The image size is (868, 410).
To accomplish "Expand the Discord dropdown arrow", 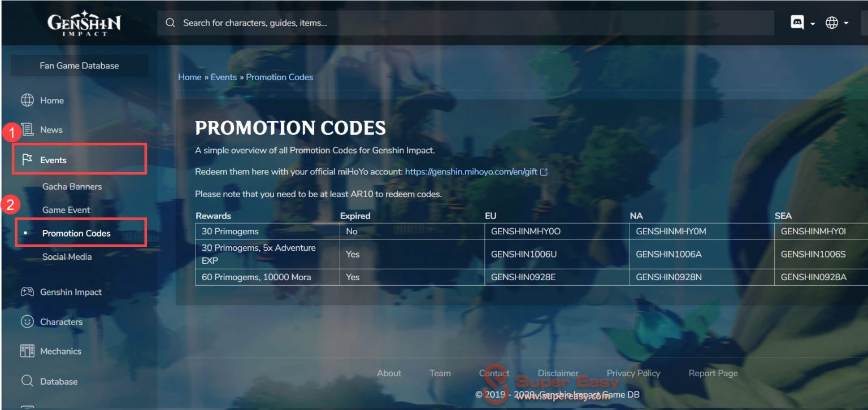I will [813, 24].
